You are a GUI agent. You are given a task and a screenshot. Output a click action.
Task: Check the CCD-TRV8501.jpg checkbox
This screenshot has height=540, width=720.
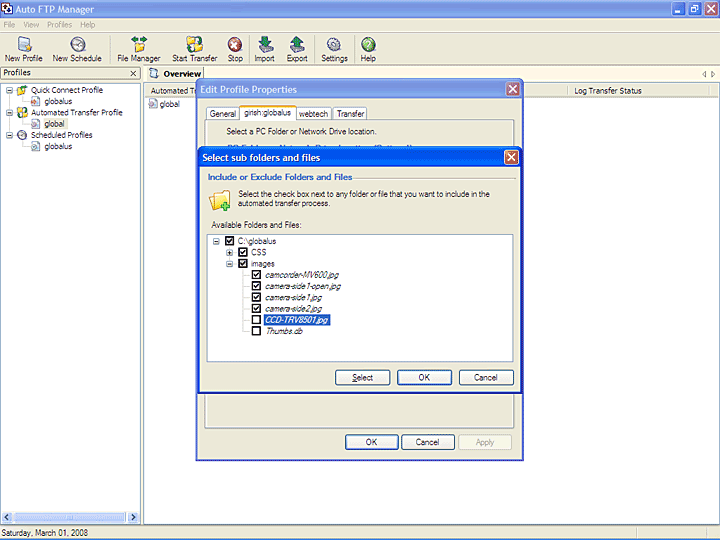click(256, 320)
